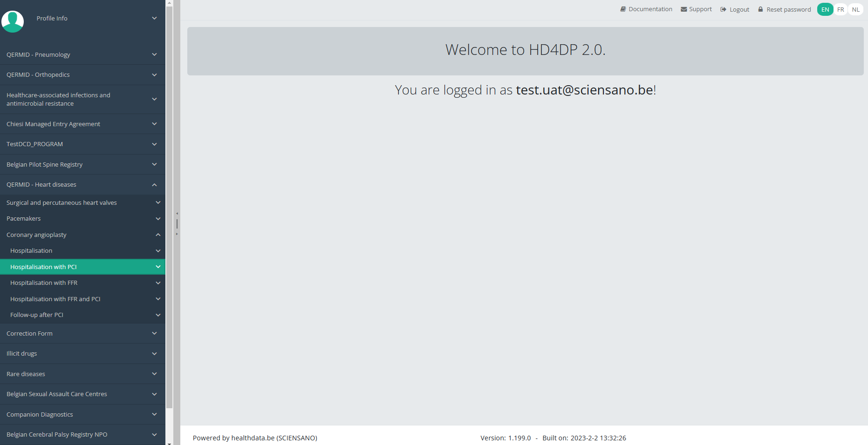Expand the Pacemakers tree item
Image resolution: width=868 pixels, height=445 pixels.
click(x=158, y=219)
